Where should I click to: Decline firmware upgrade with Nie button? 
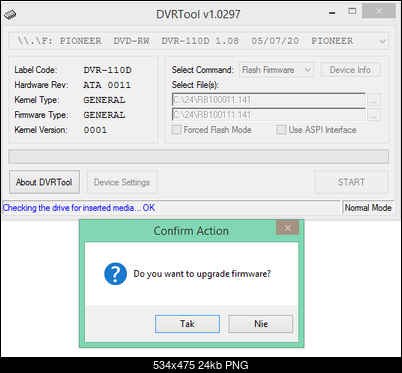tap(261, 324)
